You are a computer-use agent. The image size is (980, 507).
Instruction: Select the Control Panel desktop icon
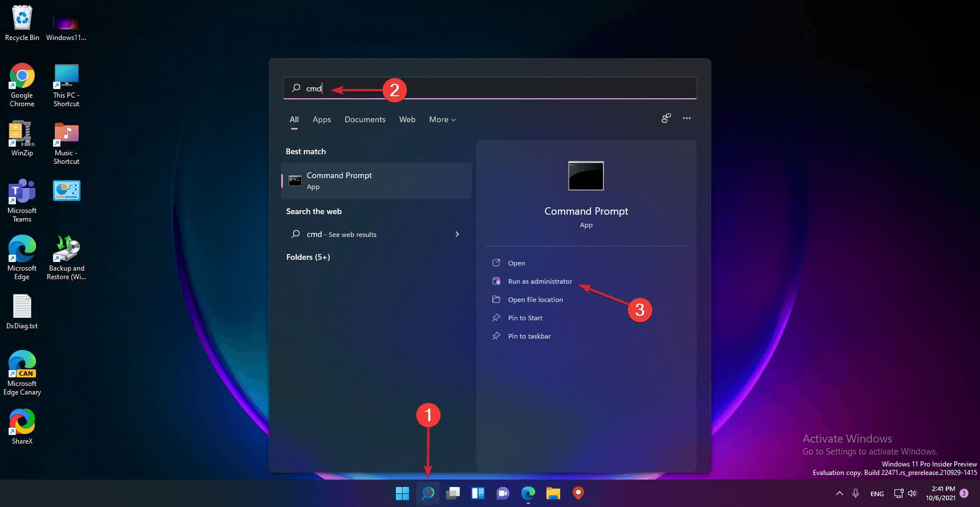pos(66,191)
